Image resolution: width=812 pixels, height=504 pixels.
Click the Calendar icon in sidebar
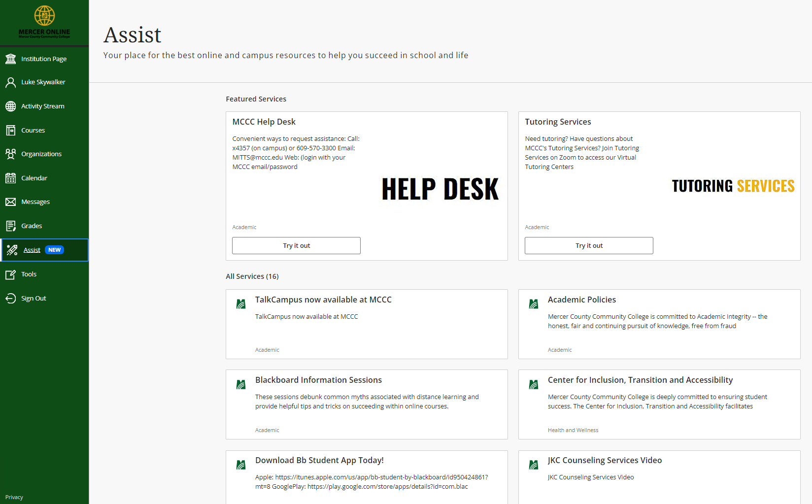pyautogui.click(x=10, y=178)
